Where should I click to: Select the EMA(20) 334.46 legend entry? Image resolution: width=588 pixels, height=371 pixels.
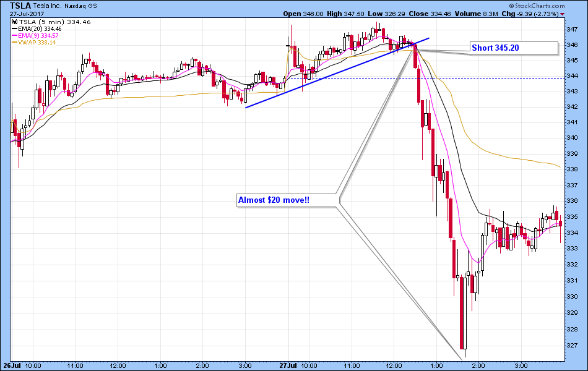40,29
